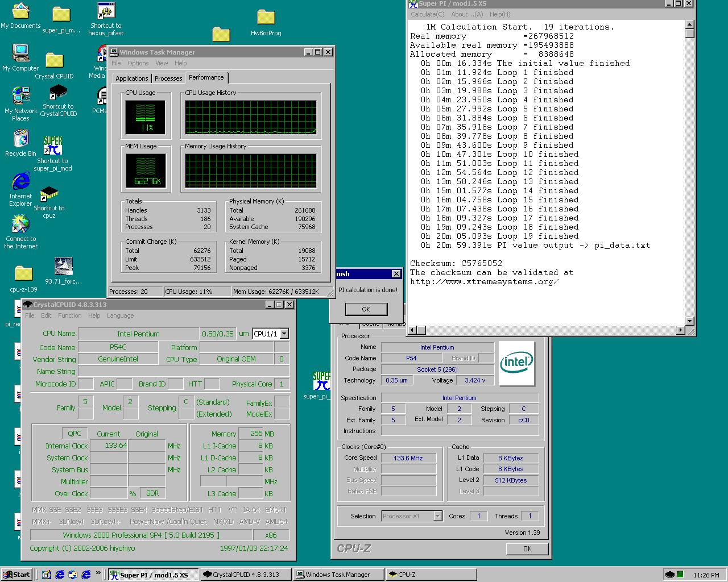Open Task Manager Options menu
Image resolution: width=728 pixels, height=582 pixels.
pyautogui.click(x=138, y=63)
